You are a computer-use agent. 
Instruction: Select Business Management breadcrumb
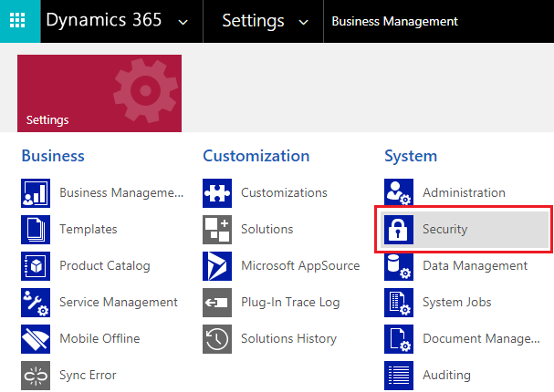point(394,21)
